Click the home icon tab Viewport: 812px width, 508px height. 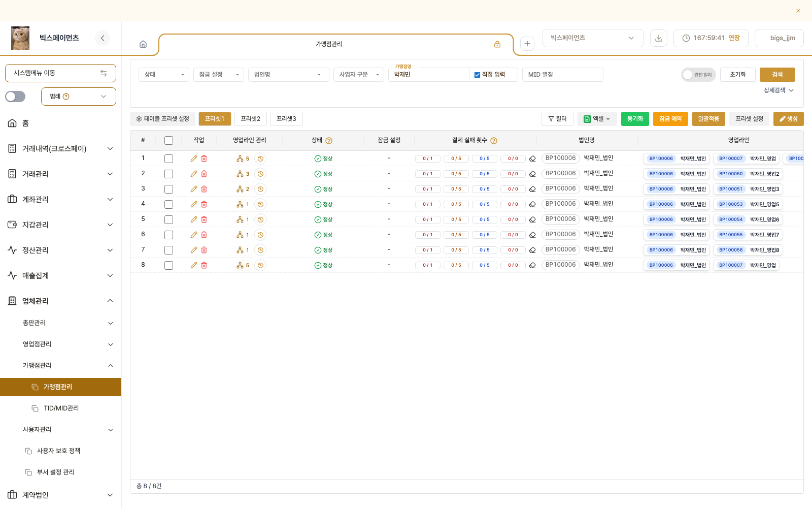tap(143, 44)
